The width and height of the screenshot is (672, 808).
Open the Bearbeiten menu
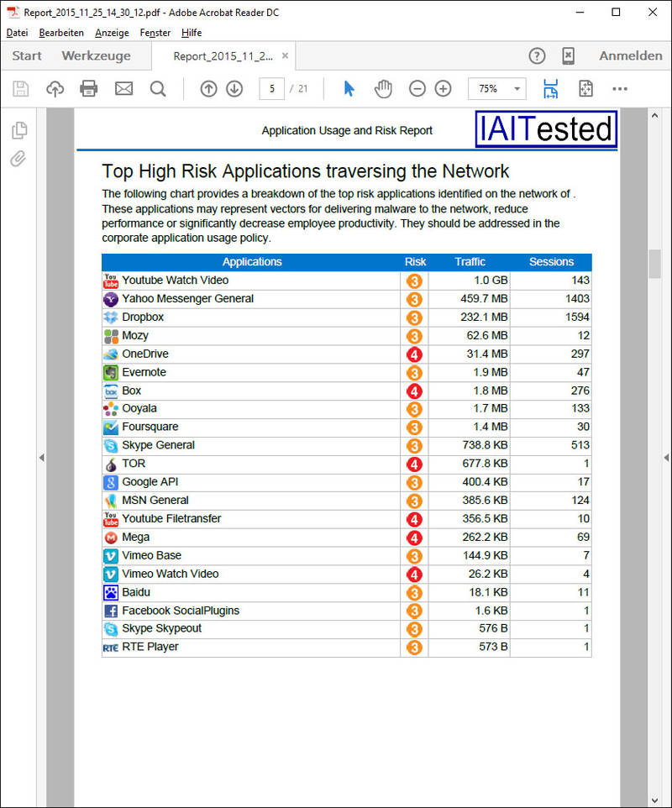[x=61, y=33]
